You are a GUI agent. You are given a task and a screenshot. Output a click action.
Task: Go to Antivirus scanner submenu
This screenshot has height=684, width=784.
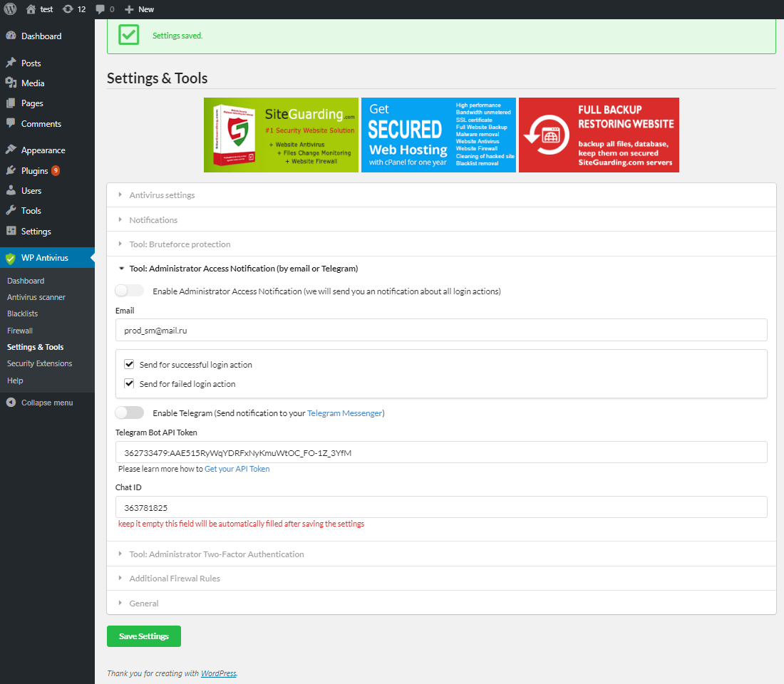36,297
